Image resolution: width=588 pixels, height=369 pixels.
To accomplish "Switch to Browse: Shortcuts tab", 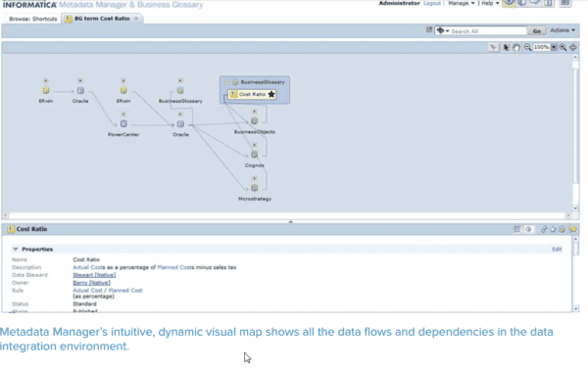I will tap(33, 19).
